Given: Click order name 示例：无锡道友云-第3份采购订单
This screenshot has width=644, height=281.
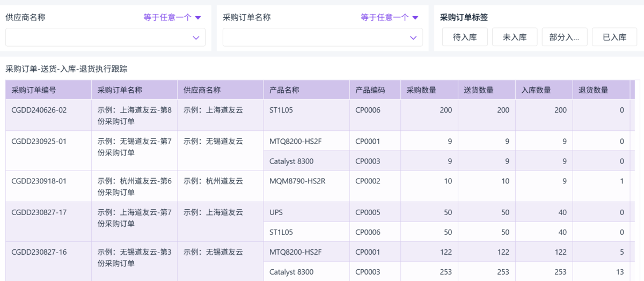Looking at the screenshot, I should 135,257.
